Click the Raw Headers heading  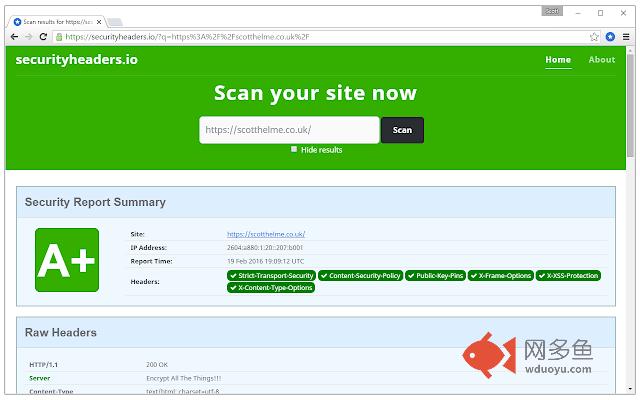pyautogui.click(x=61, y=332)
